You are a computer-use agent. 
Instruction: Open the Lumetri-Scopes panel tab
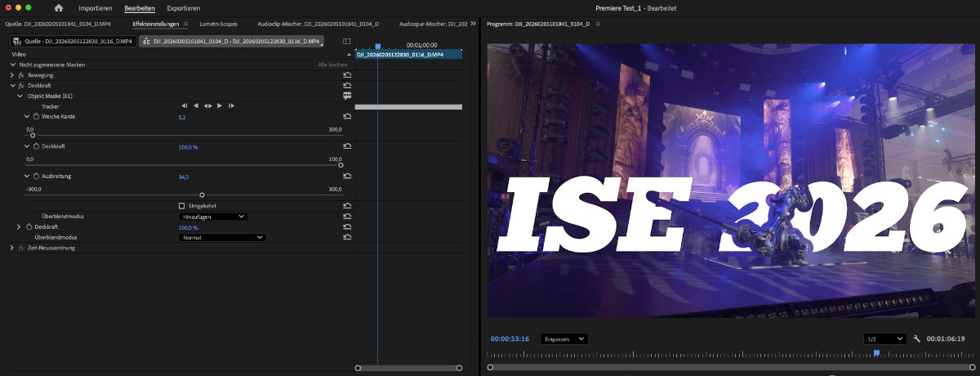pyautogui.click(x=218, y=25)
